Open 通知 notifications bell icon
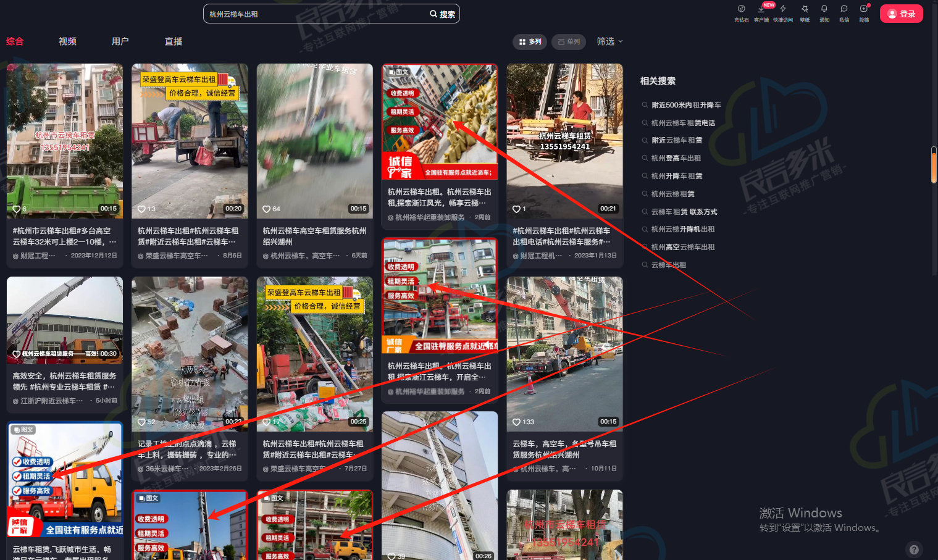938x560 pixels. (x=824, y=9)
